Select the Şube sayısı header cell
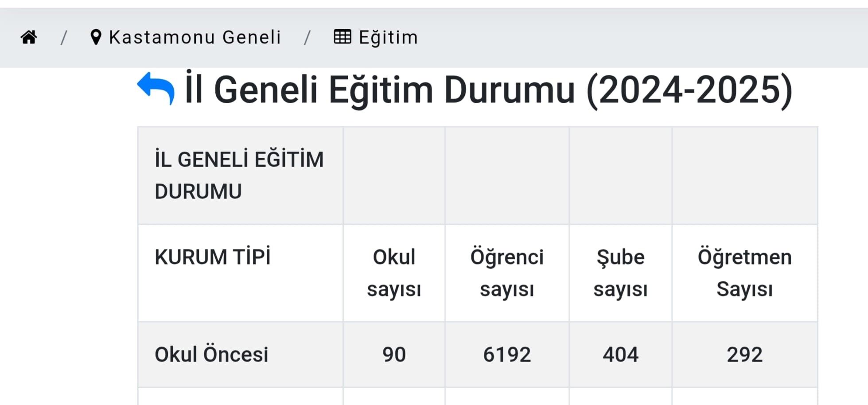This screenshot has width=868, height=405. (620, 272)
